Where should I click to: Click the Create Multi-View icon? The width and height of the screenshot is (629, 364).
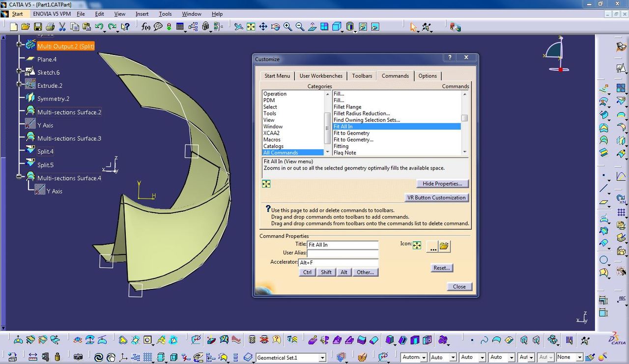[x=324, y=27]
